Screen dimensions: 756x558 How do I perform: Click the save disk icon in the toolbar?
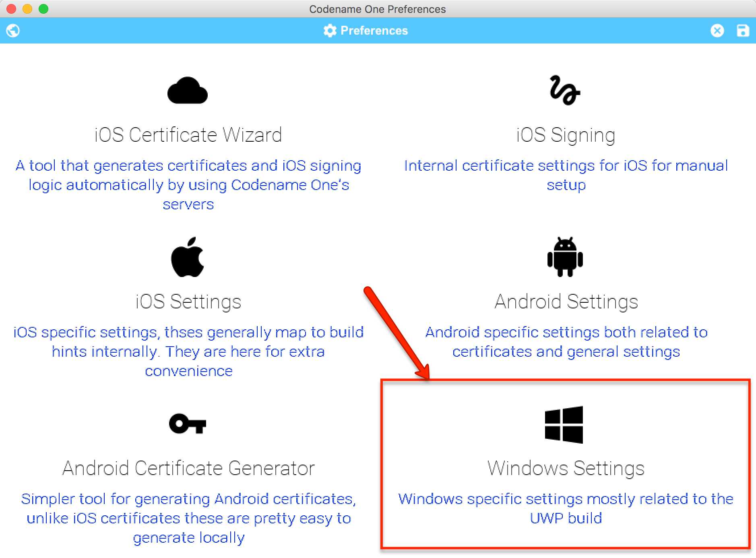click(x=743, y=31)
